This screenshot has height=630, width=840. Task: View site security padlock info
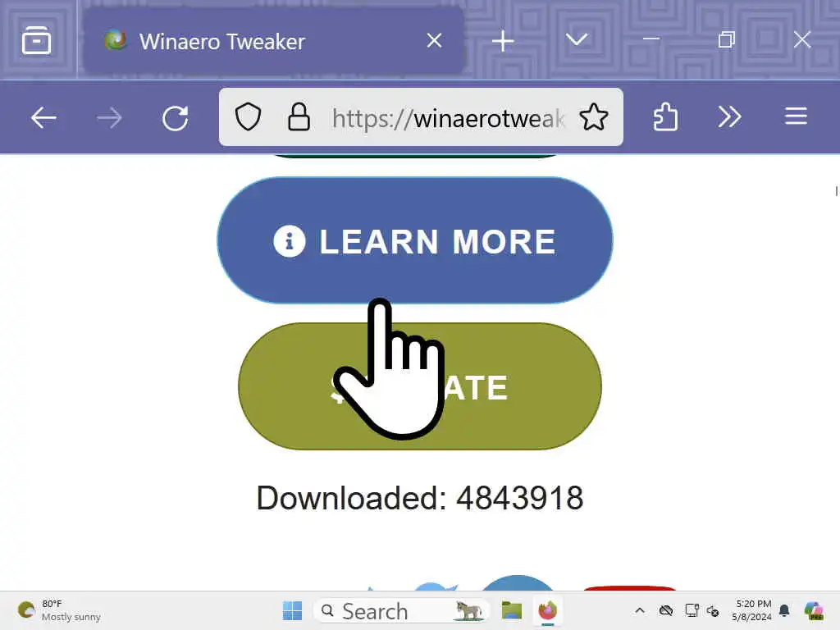click(x=299, y=116)
